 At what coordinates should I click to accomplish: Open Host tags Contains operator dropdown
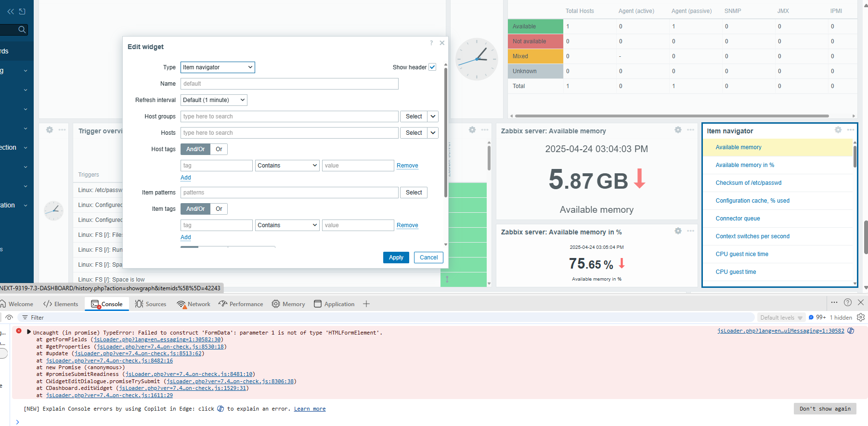[287, 166]
